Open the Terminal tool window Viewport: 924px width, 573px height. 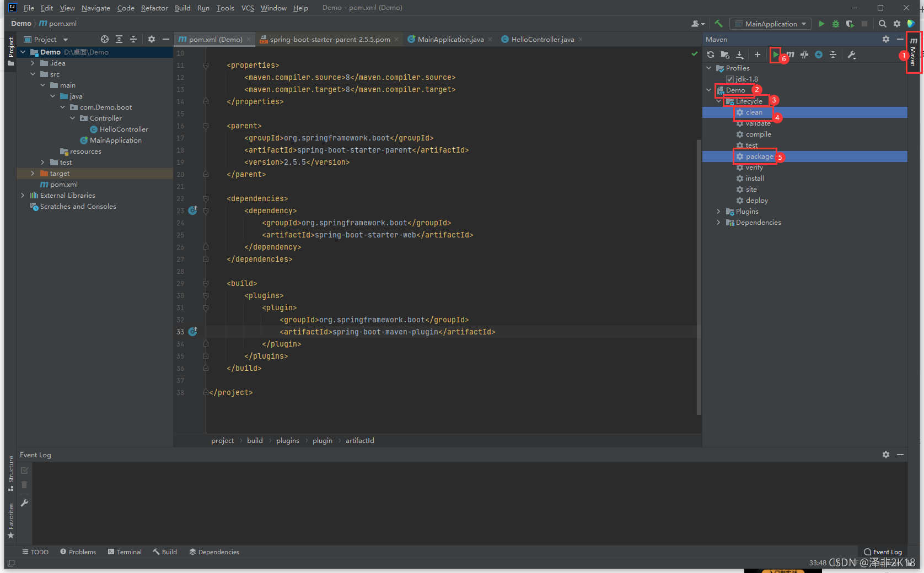[x=125, y=552]
